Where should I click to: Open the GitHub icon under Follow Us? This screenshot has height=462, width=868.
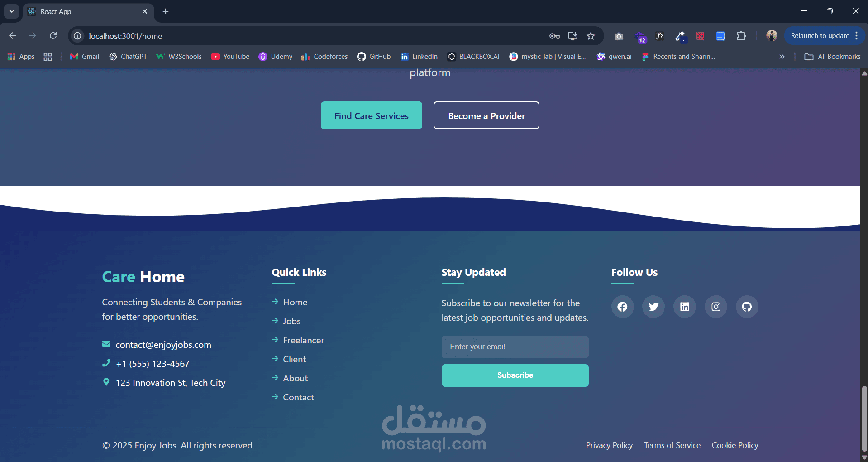pos(747,307)
